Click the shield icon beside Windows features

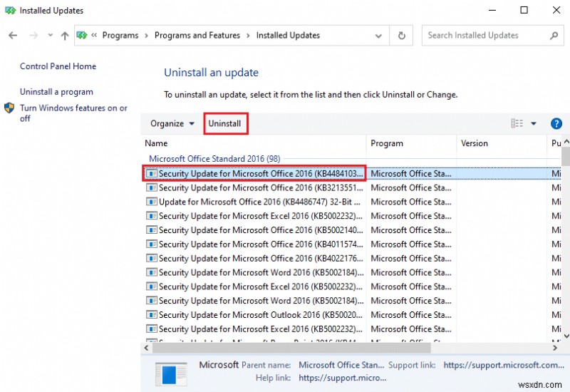(x=9, y=108)
